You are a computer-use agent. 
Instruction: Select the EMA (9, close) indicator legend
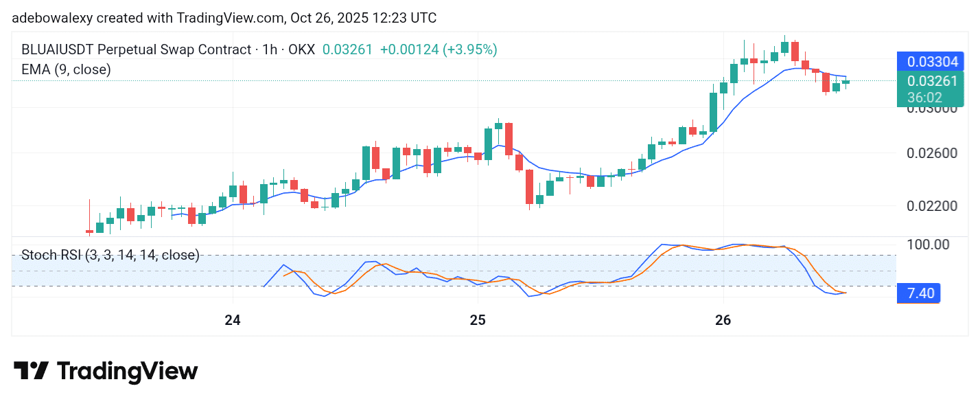coord(67,69)
